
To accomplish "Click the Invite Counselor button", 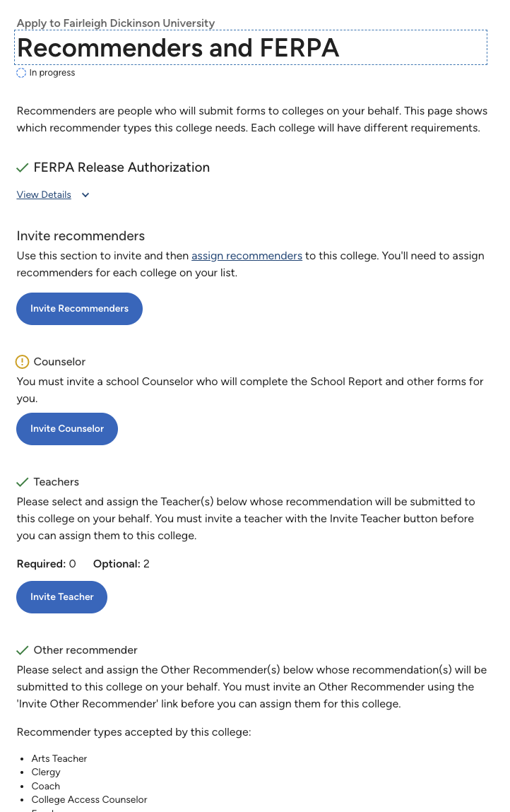I will (x=67, y=429).
